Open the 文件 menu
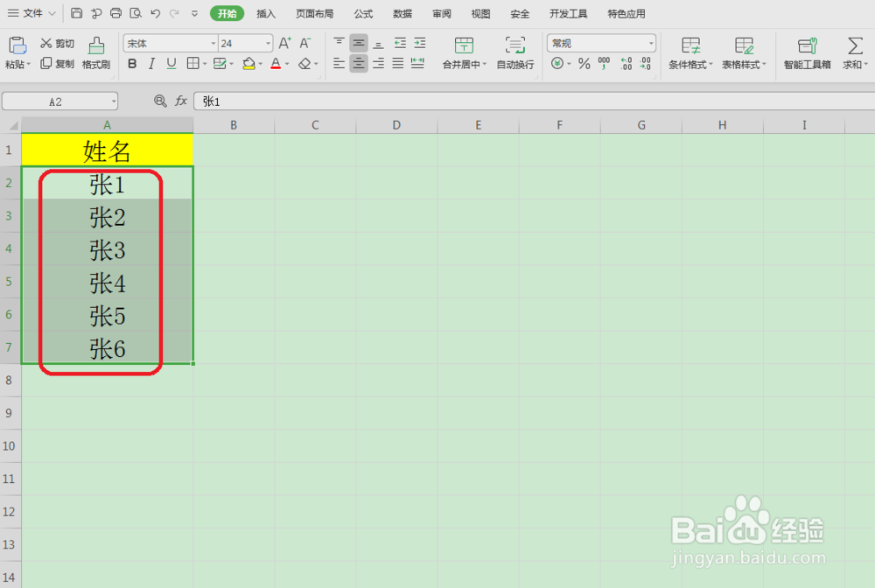875x588 pixels. 31,13
